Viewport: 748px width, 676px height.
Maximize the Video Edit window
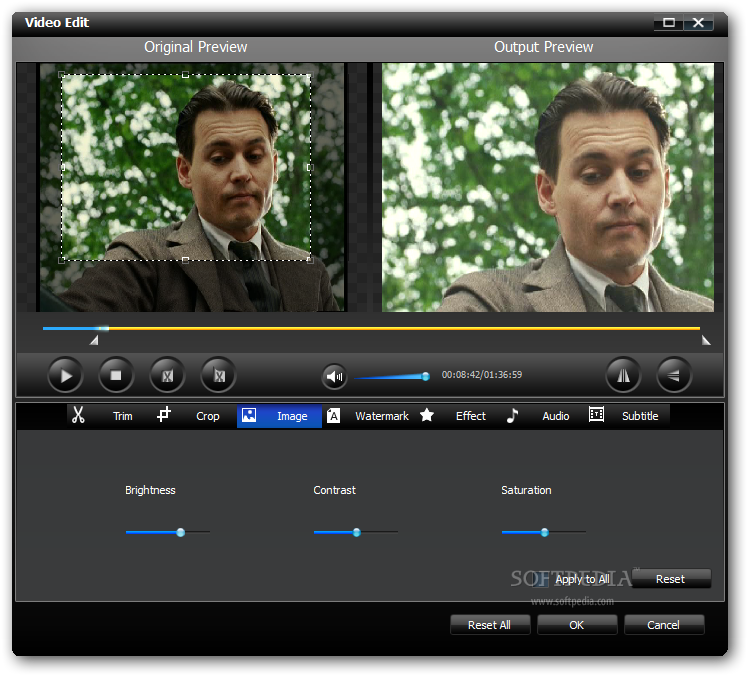coord(669,22)
